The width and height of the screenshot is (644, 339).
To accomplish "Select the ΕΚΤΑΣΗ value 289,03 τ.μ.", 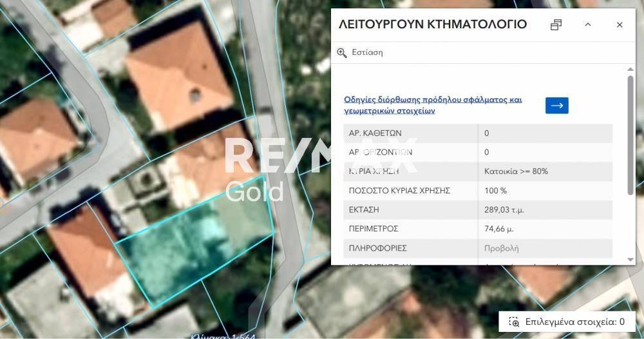I will point(506,209).
